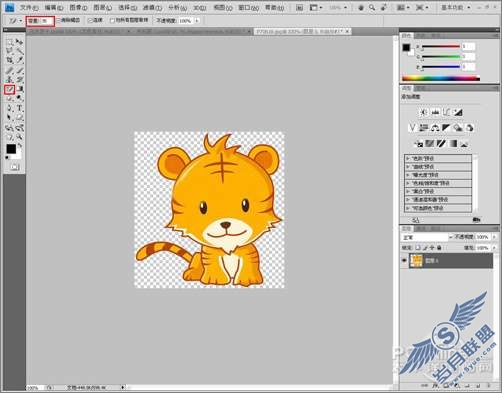Open the 窗口 (Window) menu

249,7
